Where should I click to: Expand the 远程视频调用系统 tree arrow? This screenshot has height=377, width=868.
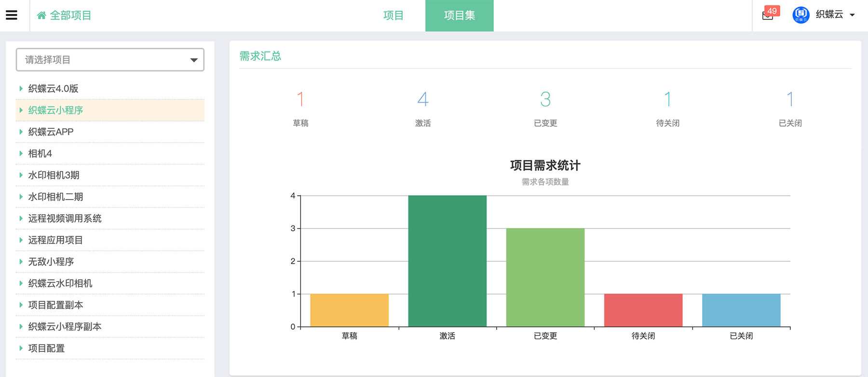(x=21, y=218)
